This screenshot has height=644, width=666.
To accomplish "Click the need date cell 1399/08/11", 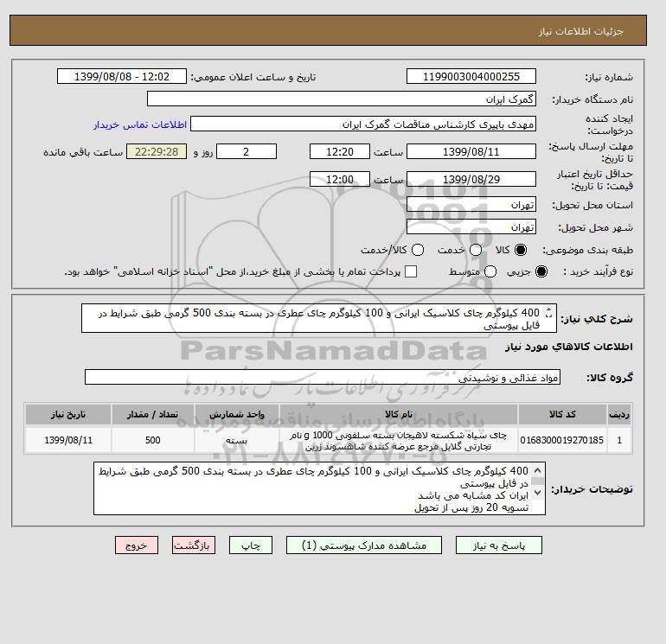I will pos(68,440).
